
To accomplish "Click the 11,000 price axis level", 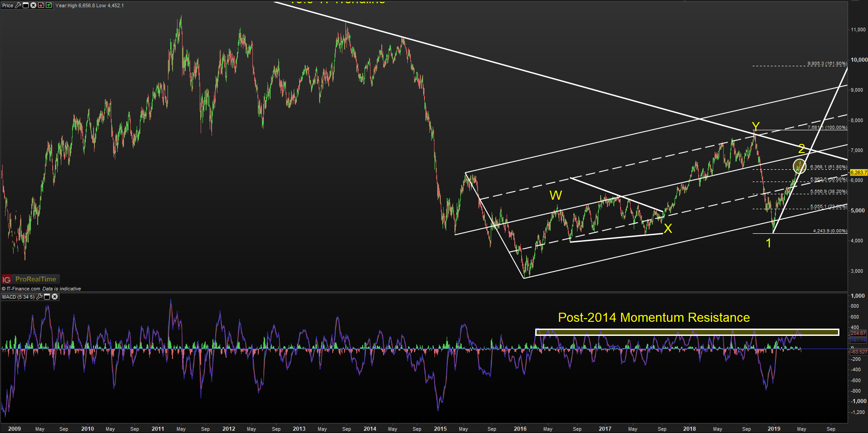I will point(858,30).
